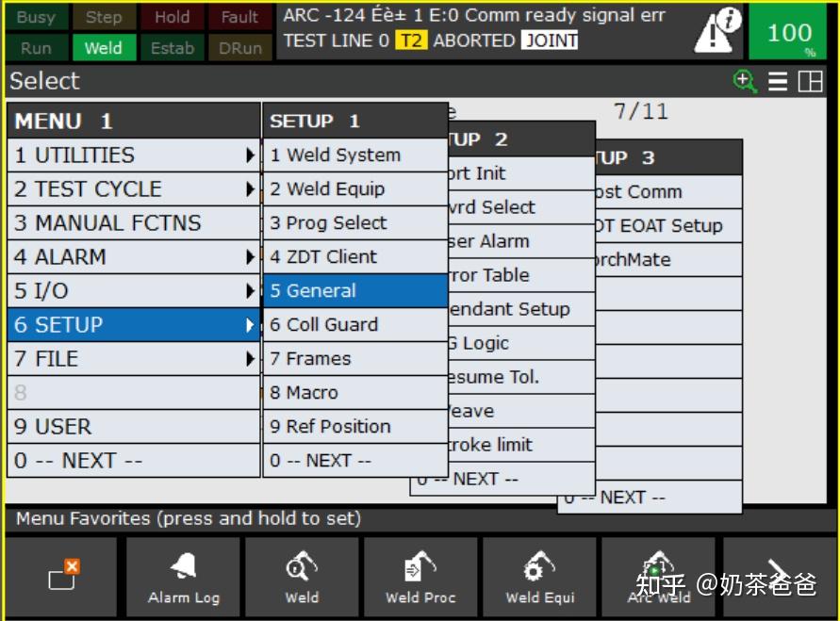840x621 pixels.
Task: Select Passwrd Select in SETUP 2
Action: tap(521, 207)
